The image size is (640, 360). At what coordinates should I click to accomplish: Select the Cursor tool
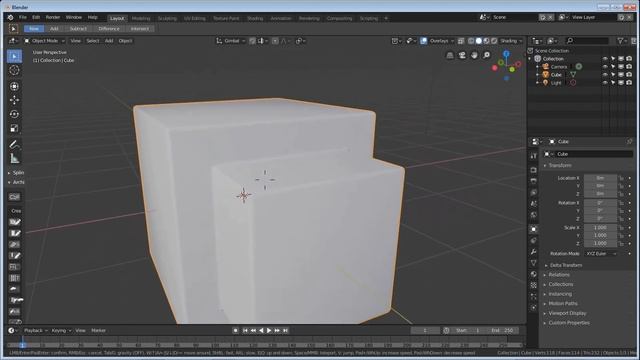coord(14,70)
